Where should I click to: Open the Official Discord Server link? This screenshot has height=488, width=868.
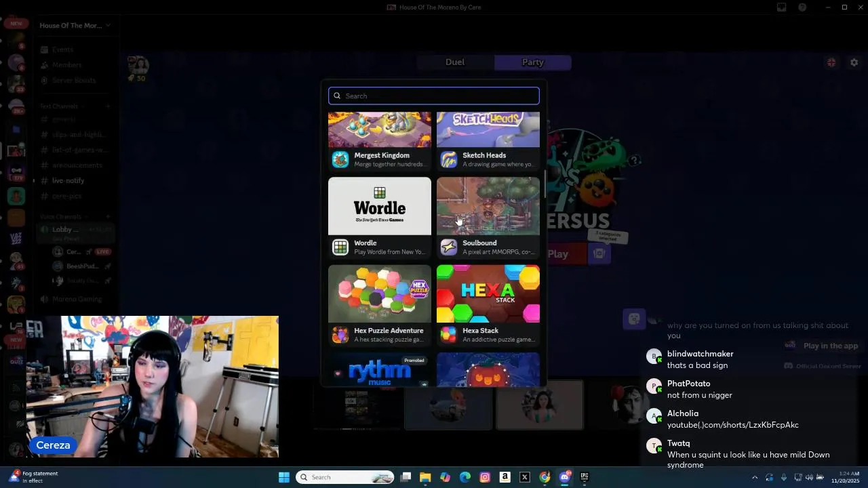coord(823,366)
